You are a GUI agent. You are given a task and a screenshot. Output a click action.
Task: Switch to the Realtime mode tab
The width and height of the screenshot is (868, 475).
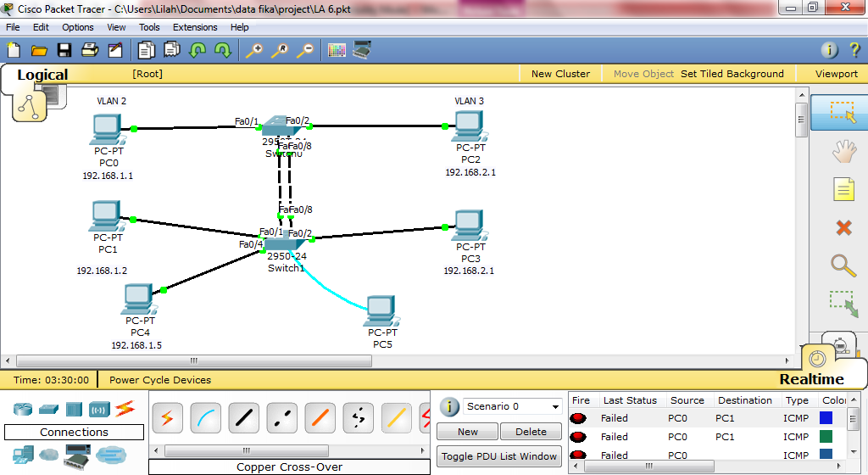click(x=811, y=378)
